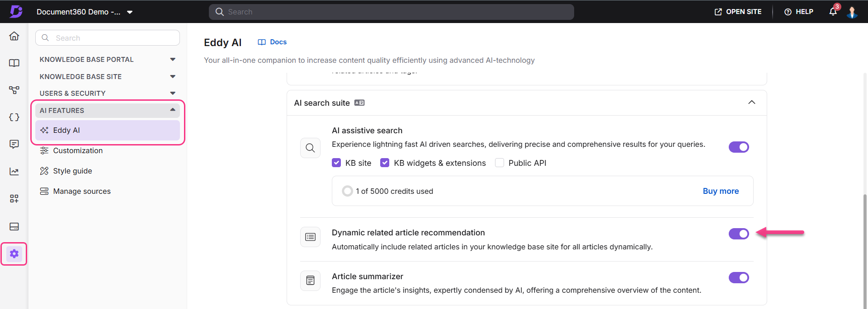Open the Analytics chart icon
868x309 pixels.
[14, 172]
